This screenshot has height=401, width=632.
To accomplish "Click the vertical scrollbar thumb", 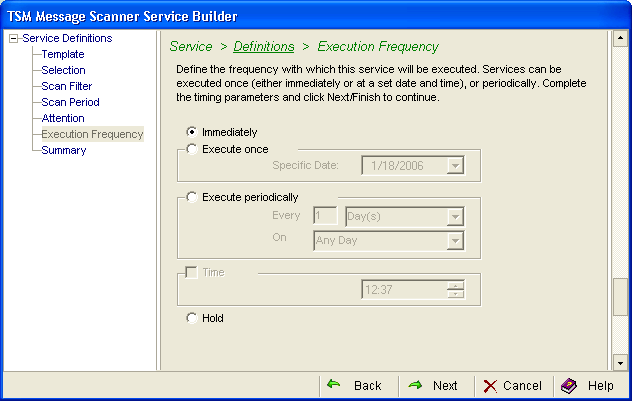I will (x=620, y=297).
